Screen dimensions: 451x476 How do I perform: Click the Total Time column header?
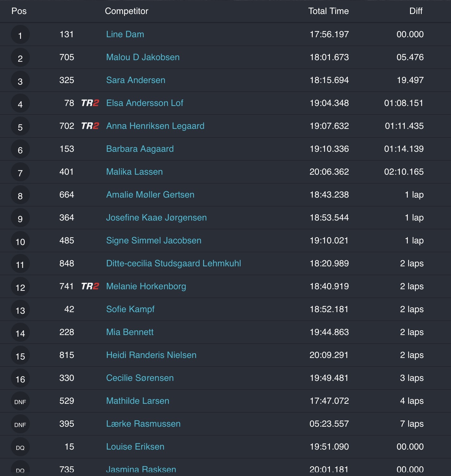pos(328,11)
